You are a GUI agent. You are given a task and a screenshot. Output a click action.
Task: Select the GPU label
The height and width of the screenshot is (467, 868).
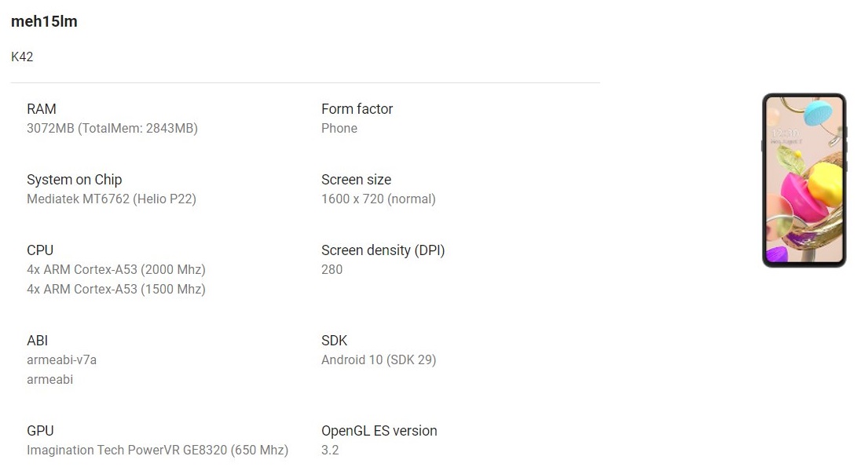tap(40, 431)
